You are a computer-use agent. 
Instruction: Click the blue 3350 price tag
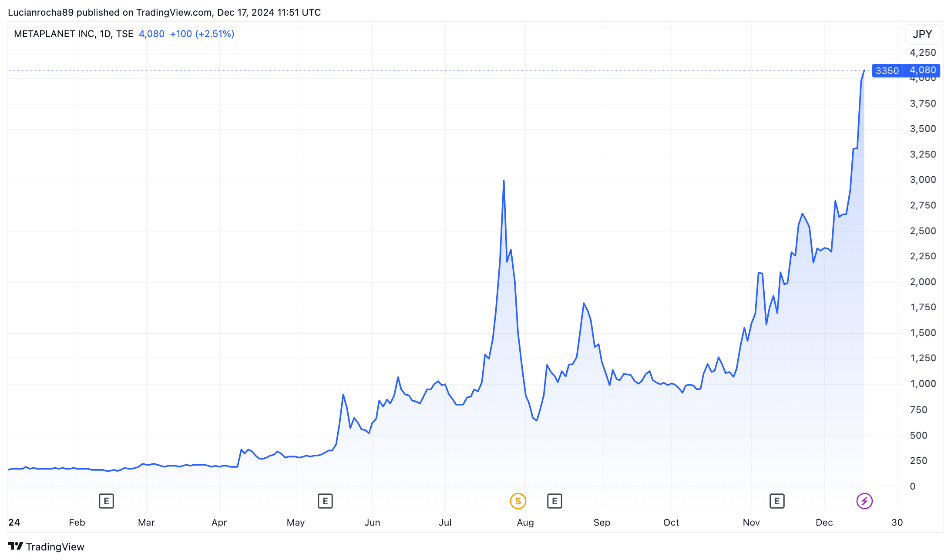[887, 70]
